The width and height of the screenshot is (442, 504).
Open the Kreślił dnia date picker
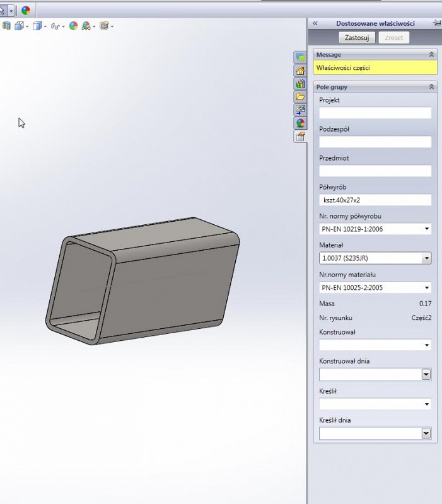point(426,433)
